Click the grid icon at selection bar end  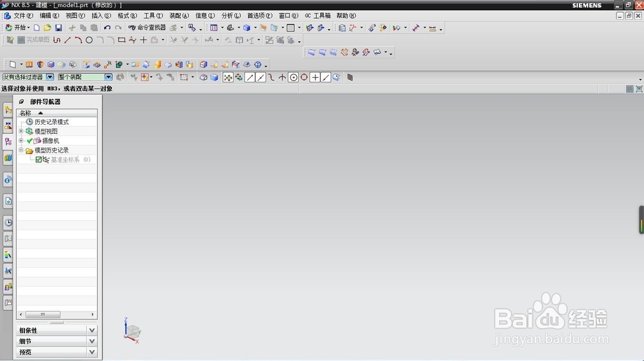pyautogui.click(x=350, y=77)
